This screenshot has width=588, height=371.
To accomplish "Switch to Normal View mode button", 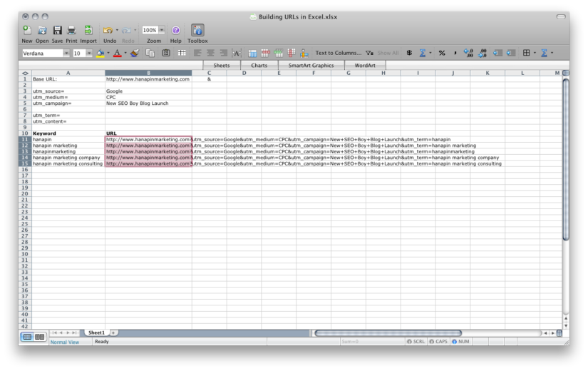I will pos(27,337).
